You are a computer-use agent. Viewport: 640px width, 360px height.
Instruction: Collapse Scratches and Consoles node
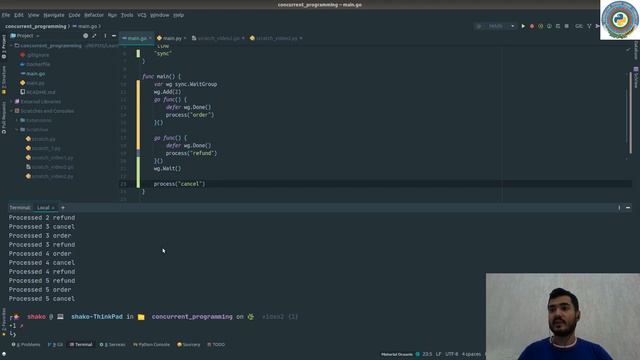tap(11, 111)
